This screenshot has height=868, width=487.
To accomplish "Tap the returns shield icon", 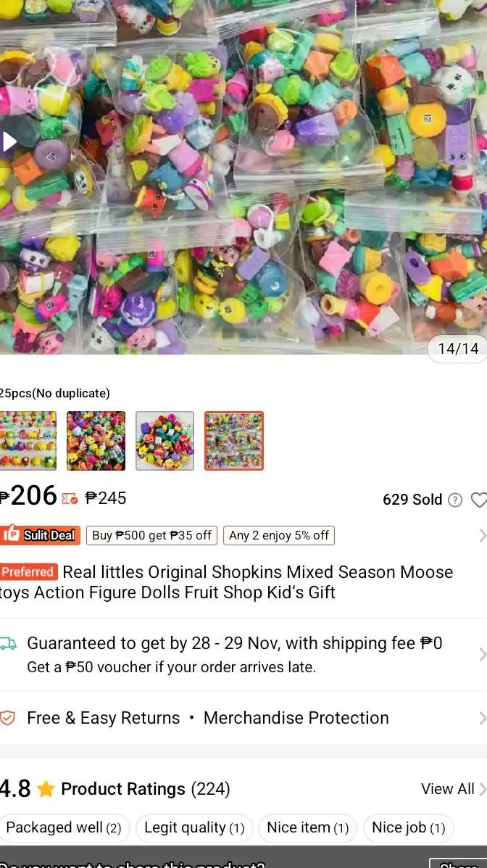I will (7, 718).
